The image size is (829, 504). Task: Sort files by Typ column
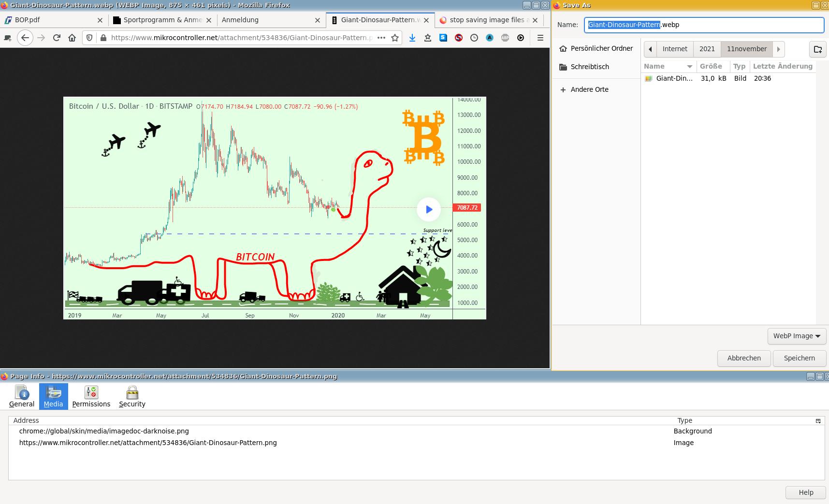pos(739,66)
